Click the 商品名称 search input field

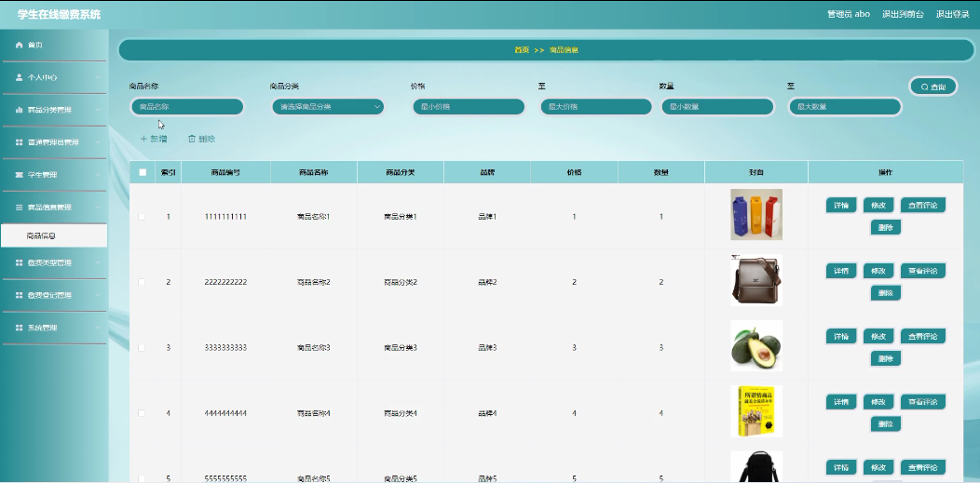187,107
